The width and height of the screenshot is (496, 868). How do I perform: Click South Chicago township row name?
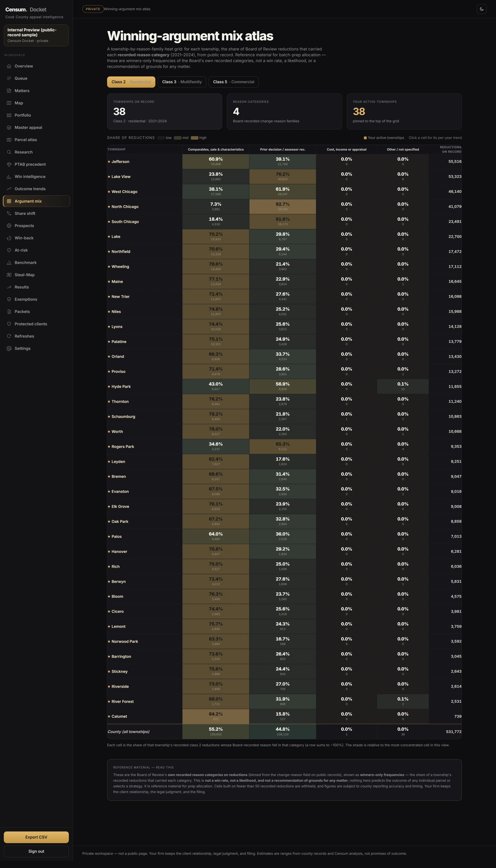(125, 222)
